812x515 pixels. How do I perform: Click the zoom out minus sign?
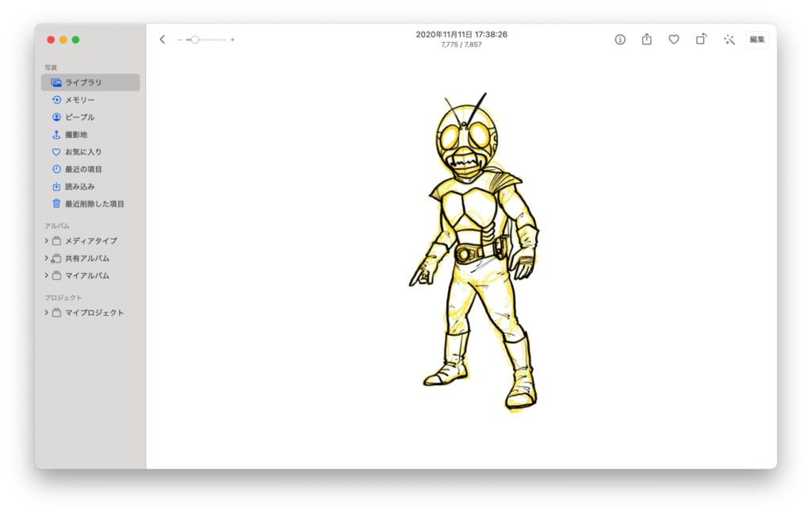click(179, 40)
